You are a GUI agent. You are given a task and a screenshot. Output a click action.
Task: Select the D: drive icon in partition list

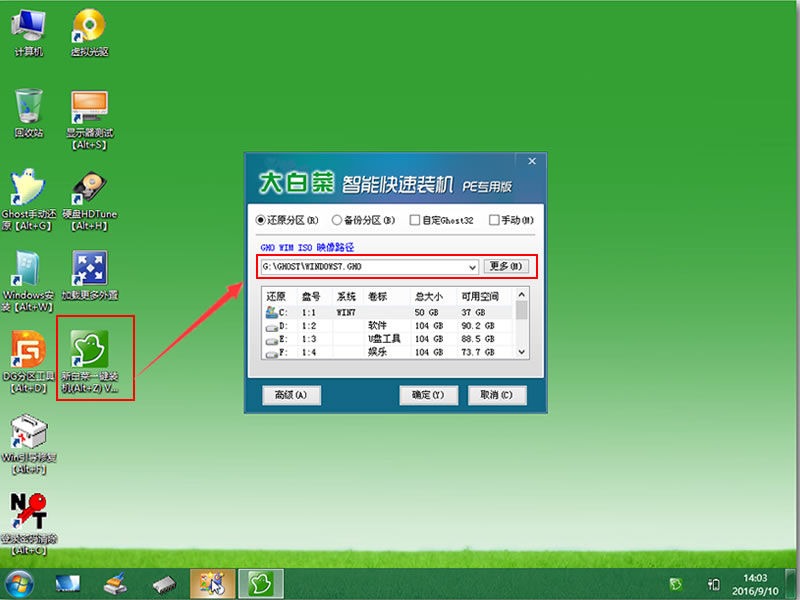coord(271,327)
